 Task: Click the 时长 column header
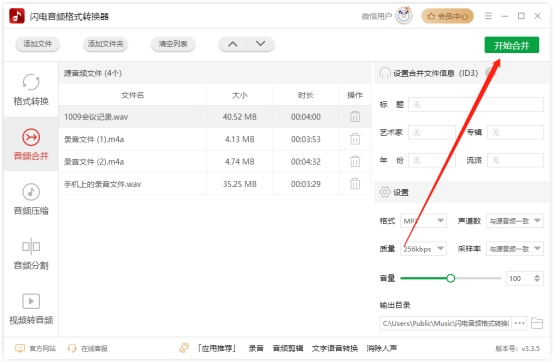tap(306, 95)
